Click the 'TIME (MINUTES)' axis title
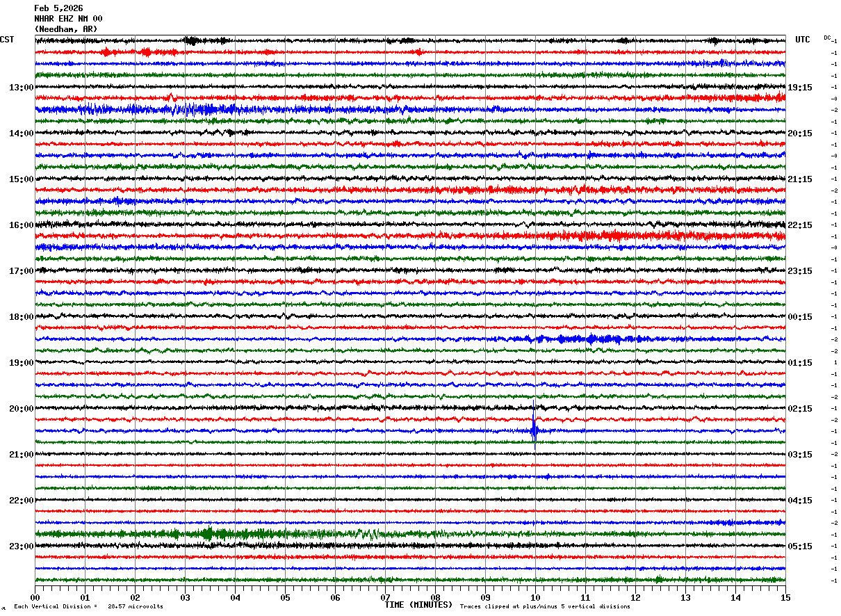Viewport: 841px width, 616px height. point(418,605)
